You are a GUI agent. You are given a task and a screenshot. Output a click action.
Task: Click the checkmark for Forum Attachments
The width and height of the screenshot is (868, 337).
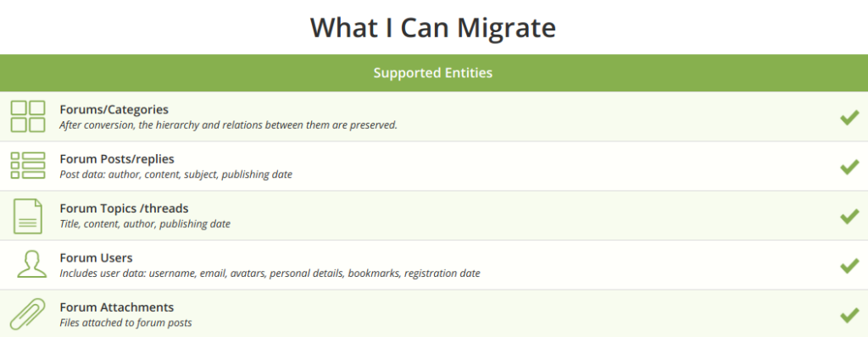[849, 316]
